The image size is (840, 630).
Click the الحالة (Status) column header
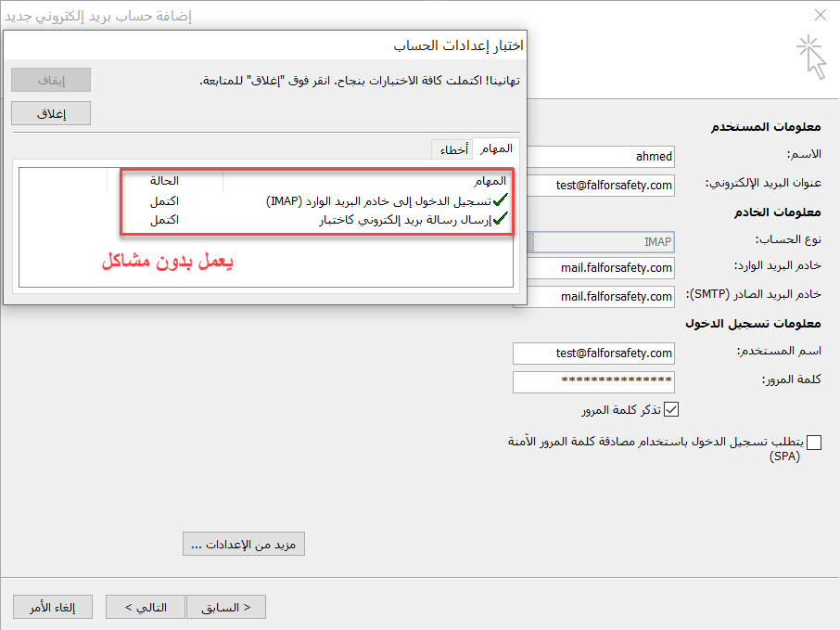(x=164, y=180)
